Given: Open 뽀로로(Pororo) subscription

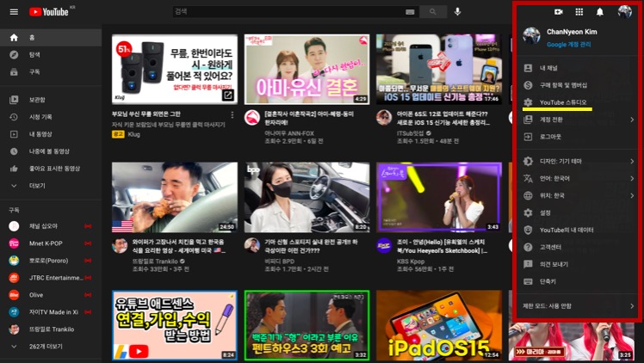Looking at the screenshot, I should tap(51, 261).
